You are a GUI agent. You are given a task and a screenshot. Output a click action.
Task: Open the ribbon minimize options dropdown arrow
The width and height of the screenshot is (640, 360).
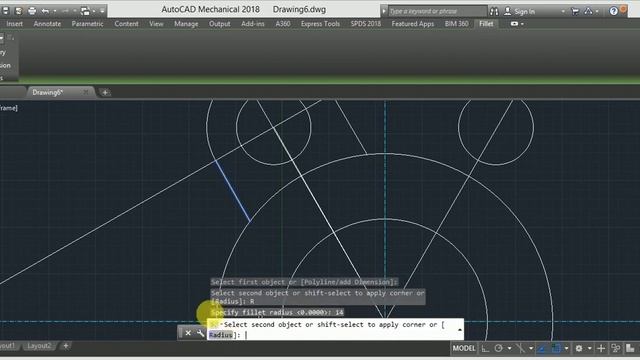click(x=522, y=24)
